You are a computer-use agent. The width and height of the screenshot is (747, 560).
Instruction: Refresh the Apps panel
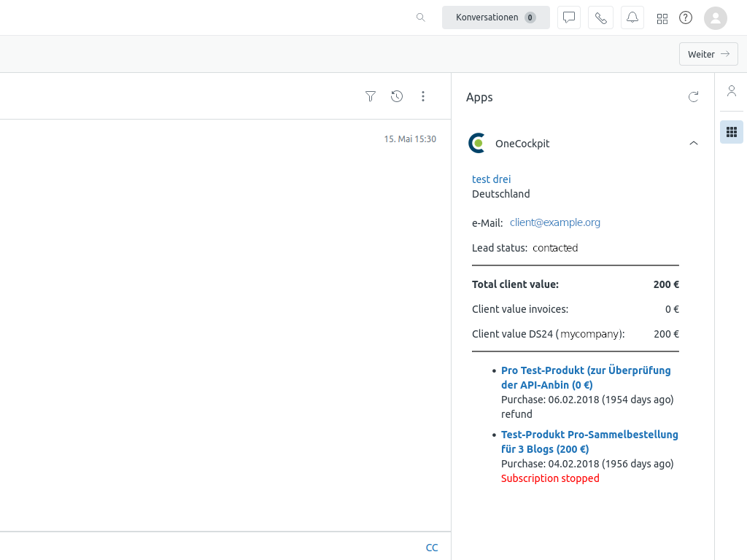click(694, 97)
